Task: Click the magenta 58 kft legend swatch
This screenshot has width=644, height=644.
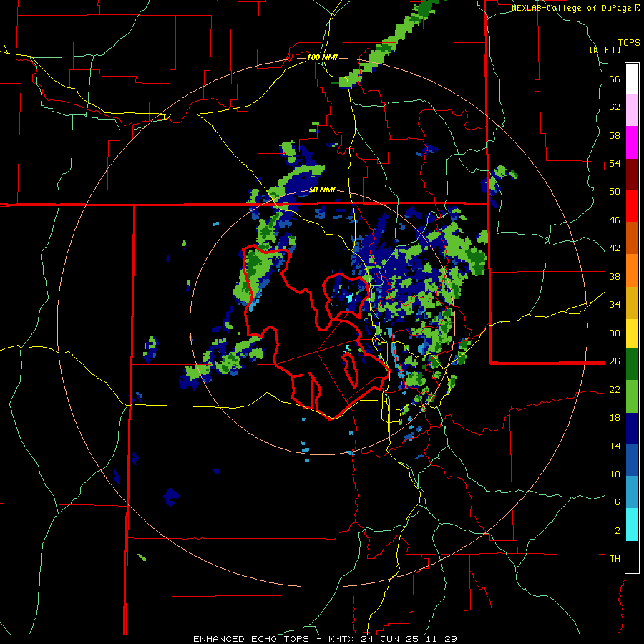Action: click(632, 142)
